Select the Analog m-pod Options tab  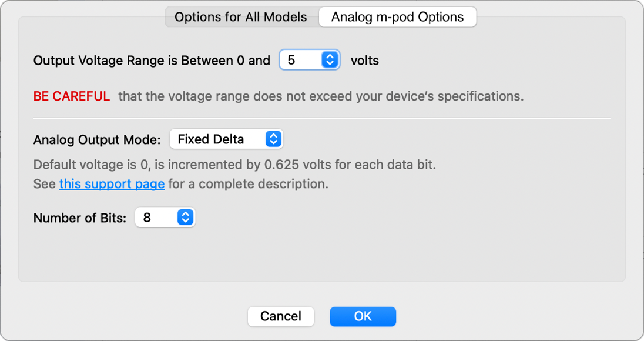point(397,16)
